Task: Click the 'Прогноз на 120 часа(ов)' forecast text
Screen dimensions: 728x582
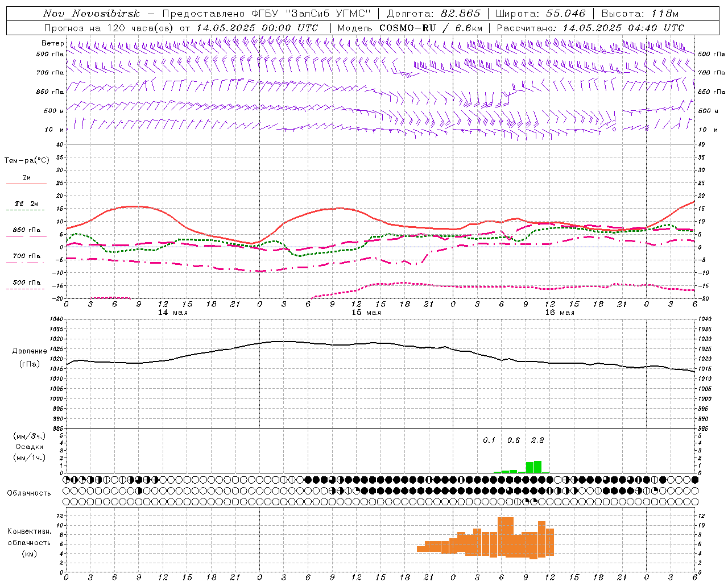Action: pyautogui.click(x=109, y=28)
